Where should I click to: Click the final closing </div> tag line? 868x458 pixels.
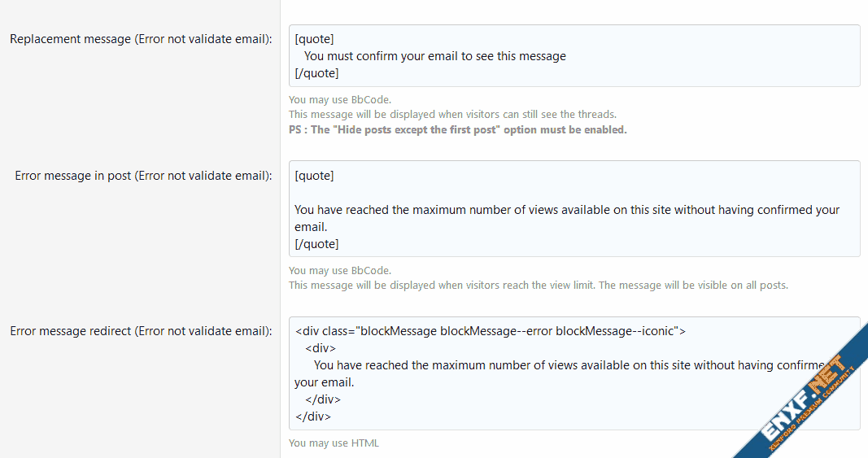(312, 417)
